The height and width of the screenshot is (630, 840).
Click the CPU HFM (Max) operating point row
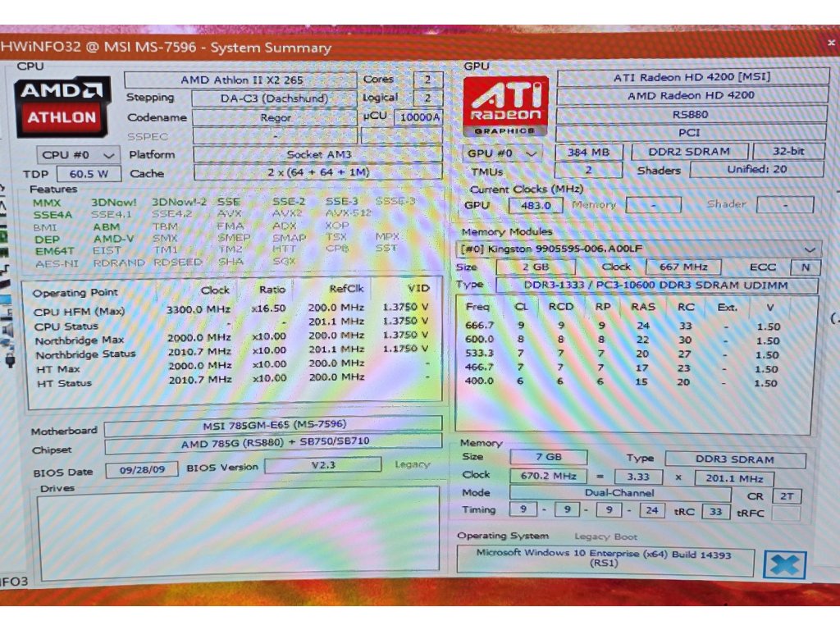click(231, 309)
